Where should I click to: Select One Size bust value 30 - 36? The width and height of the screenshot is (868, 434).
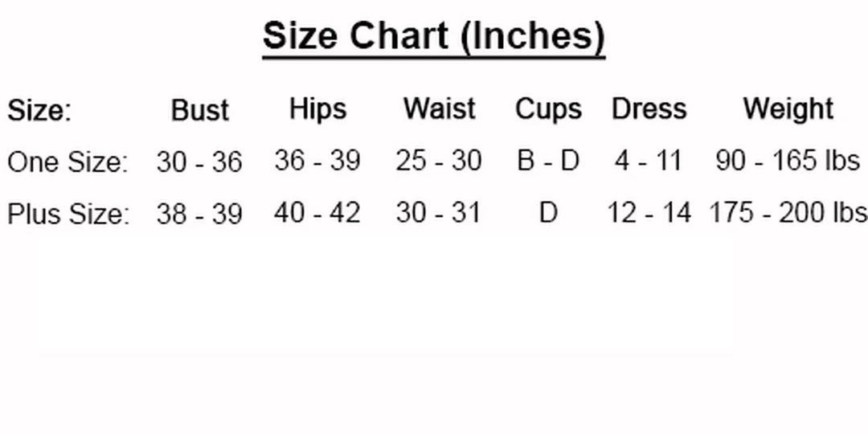pos(199,162)
